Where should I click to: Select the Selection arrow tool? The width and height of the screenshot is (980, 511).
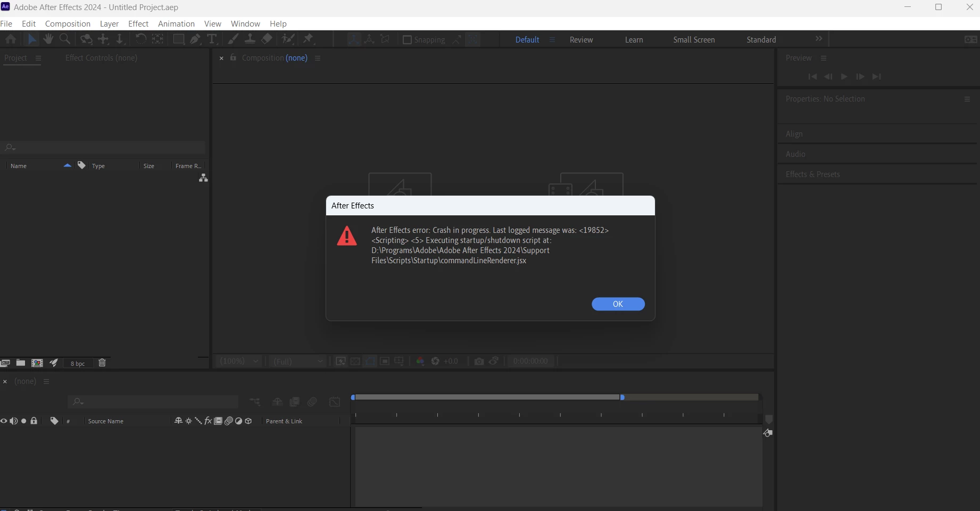click(x=32, y=39)
